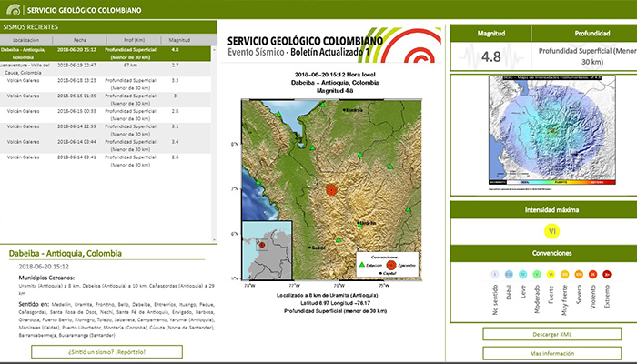Select the Buenaventura 67 km earthquake row
Viewport: 637px width, 364px height.
[x=100, y=68]
